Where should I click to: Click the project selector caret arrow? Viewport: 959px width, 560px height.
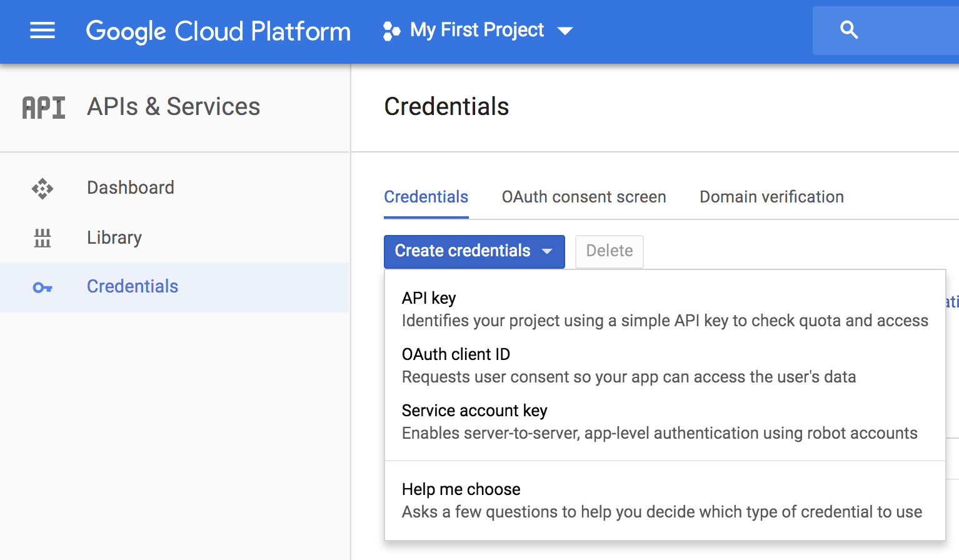(x=565, y=31)
